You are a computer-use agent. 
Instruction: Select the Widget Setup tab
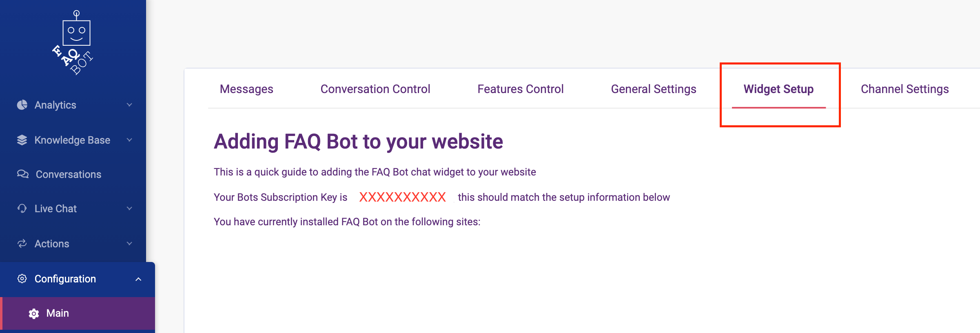pyautogui.click(x=778, y=89)
